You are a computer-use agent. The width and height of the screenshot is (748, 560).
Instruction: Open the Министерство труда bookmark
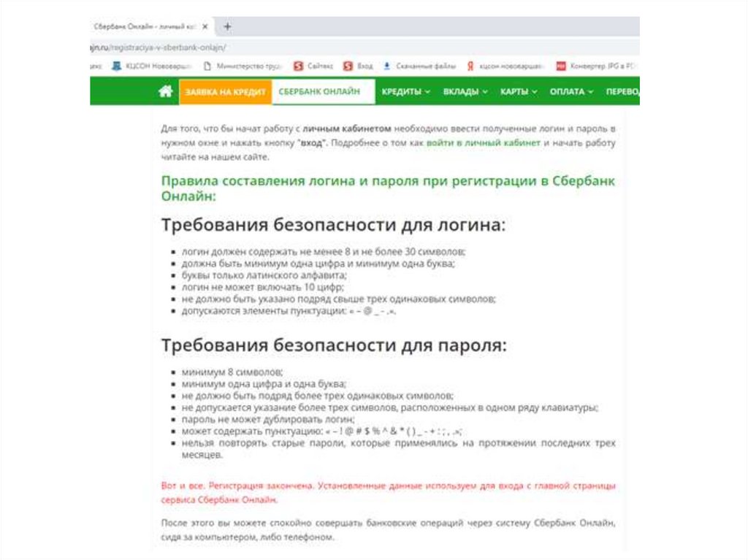tap(243, 66)
